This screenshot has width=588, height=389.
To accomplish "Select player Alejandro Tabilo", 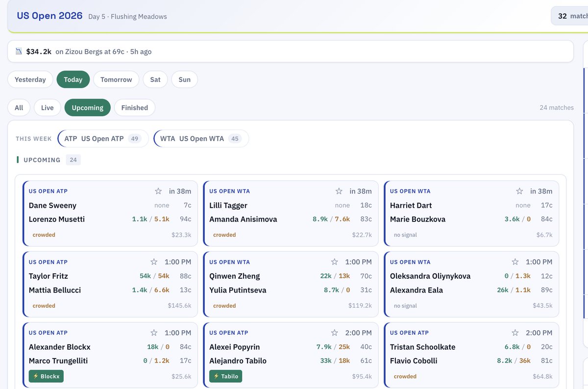I will coord(238,361).
